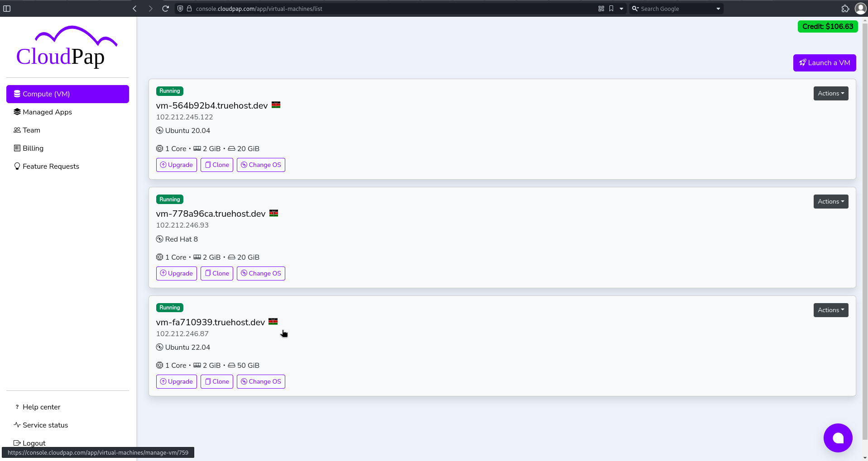Toggle the sidebar panel icon

(7, 8)
